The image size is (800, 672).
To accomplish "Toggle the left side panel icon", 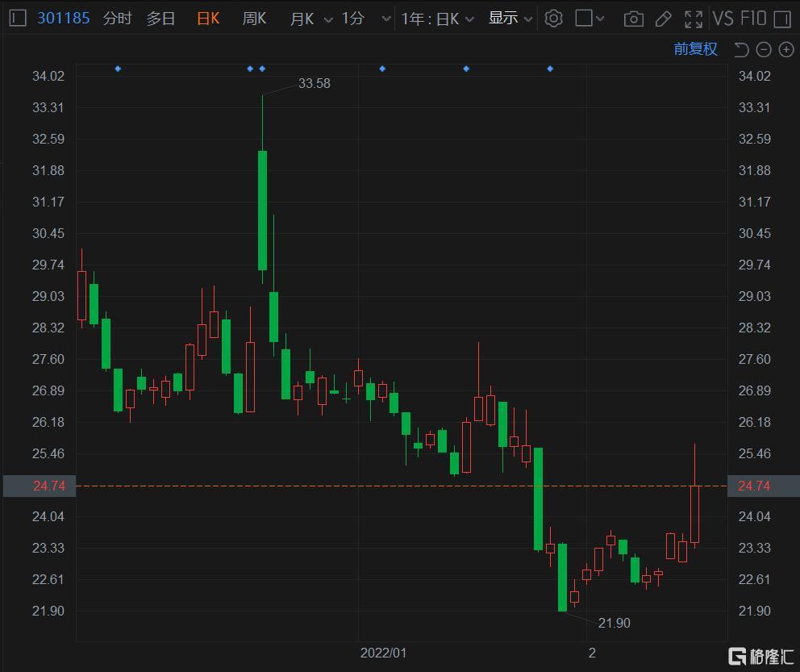I will [x=18, y=19].
